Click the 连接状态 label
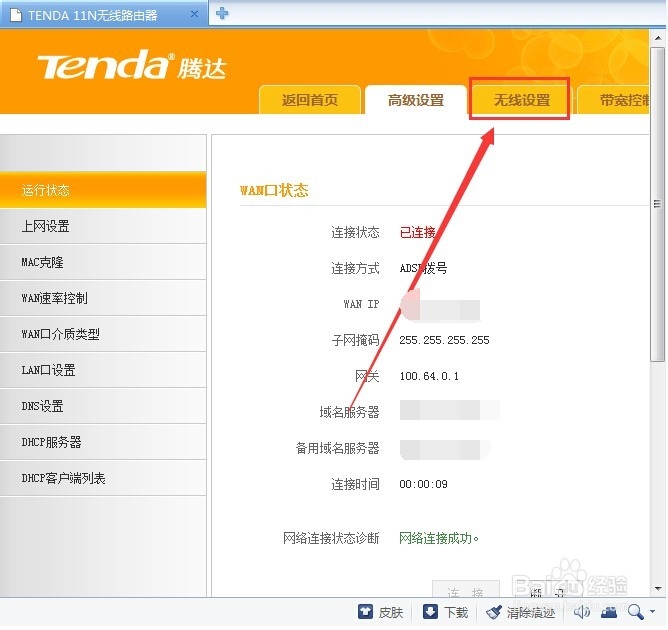Screen dimensions: 668x630 click(355, 232)
